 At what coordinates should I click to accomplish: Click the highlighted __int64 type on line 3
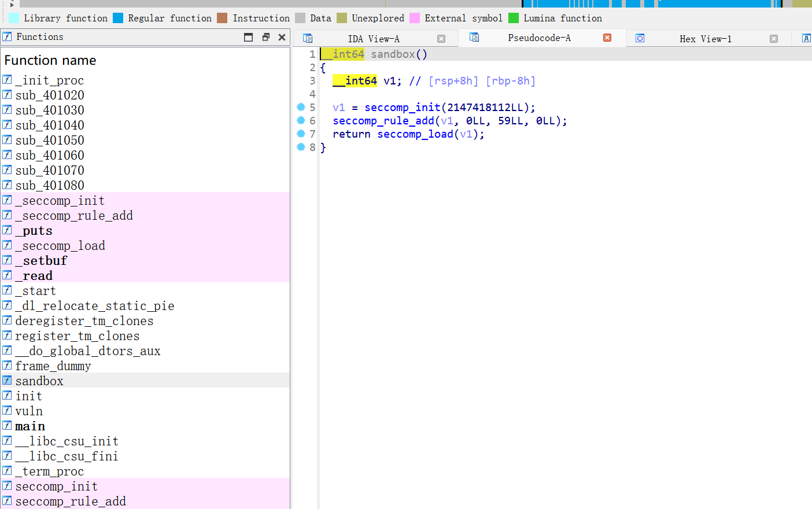coord(355,80)
